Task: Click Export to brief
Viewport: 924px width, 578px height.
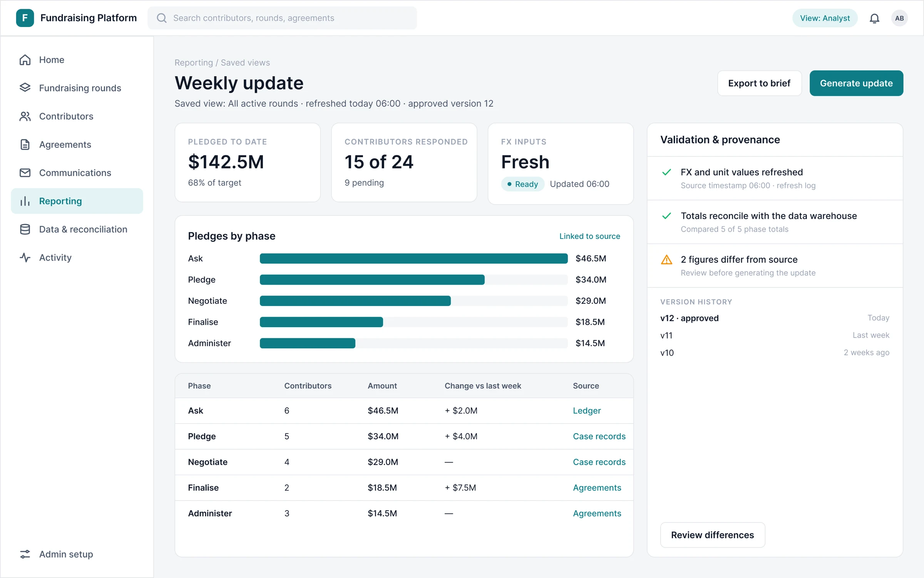Action: point(759,83)
